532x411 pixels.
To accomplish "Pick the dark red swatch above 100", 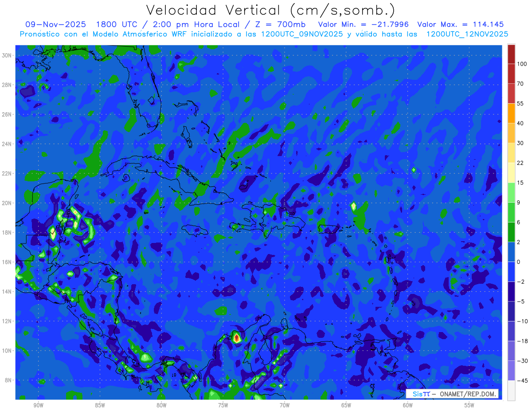I will click(x=511, y=54).
